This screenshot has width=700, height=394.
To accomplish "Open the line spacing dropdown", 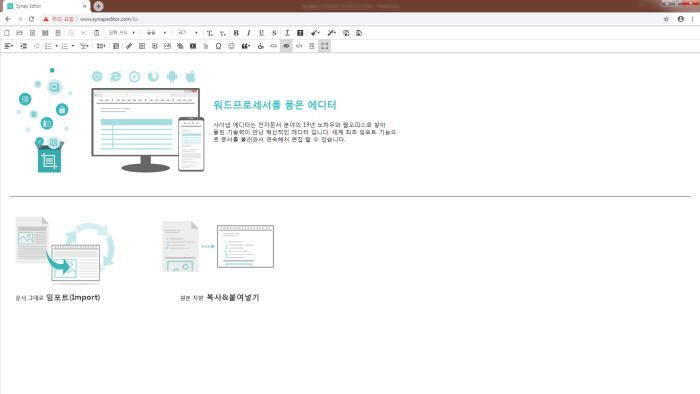I will click(x=101, y=46).
